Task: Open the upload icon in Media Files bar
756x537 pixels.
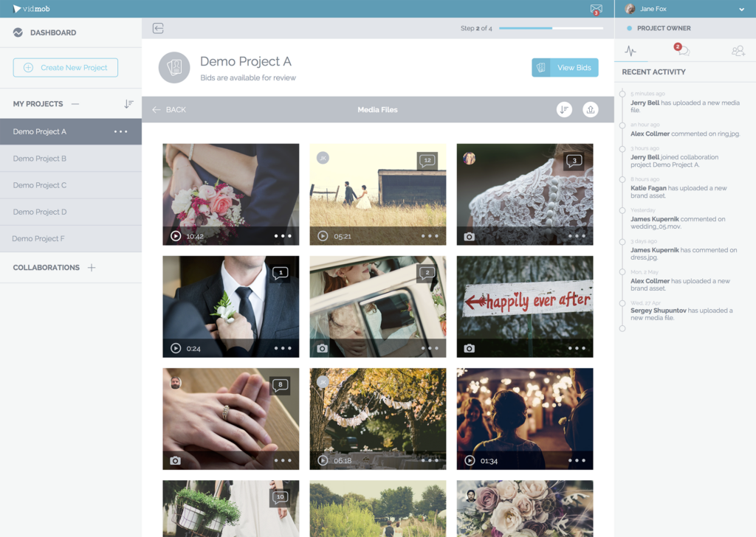Action: tap(590, 109)
